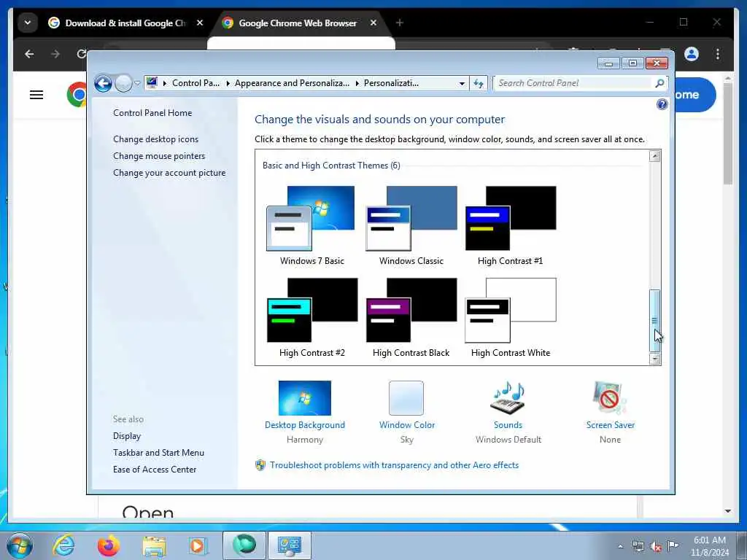Click the theme list scrollbar thumb
Image resolution: width=747 pixels, height=560 pixels.
655,321
